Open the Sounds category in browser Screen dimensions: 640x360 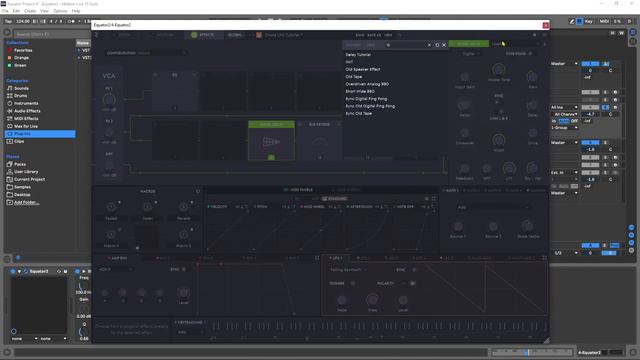[x=21, y=88]
